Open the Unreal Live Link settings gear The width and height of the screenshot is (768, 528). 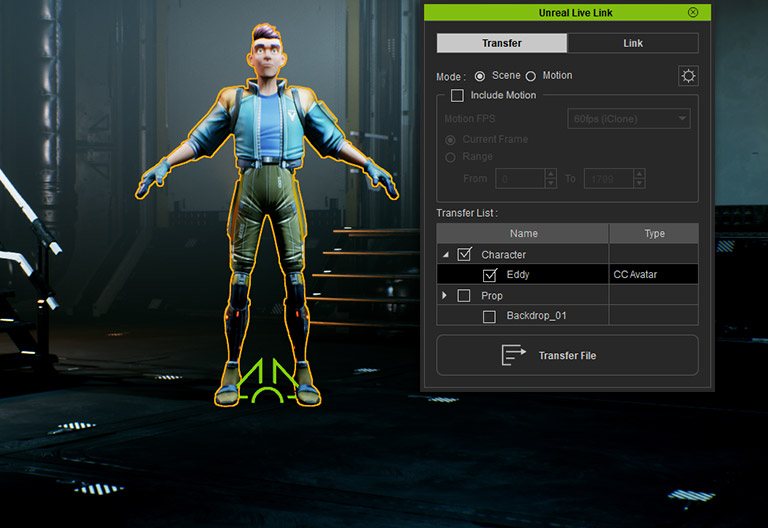(688, 76)
